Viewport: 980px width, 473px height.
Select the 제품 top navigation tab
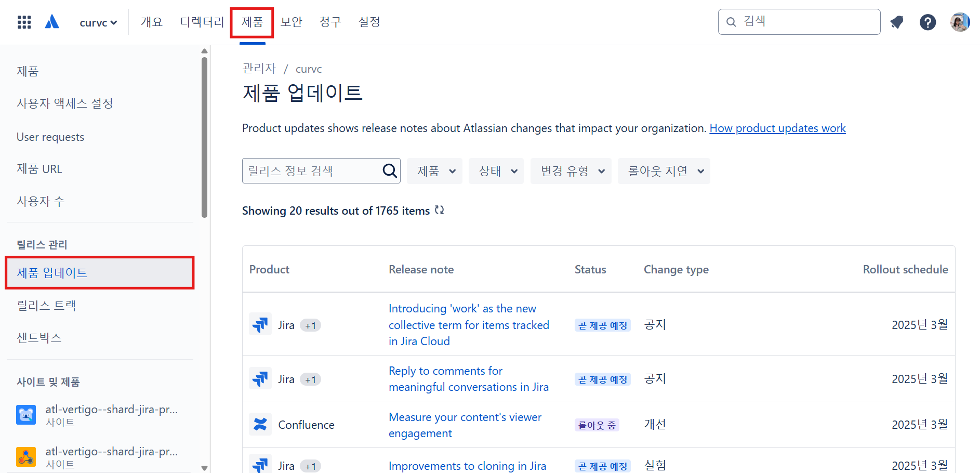[x=253, y=22]
